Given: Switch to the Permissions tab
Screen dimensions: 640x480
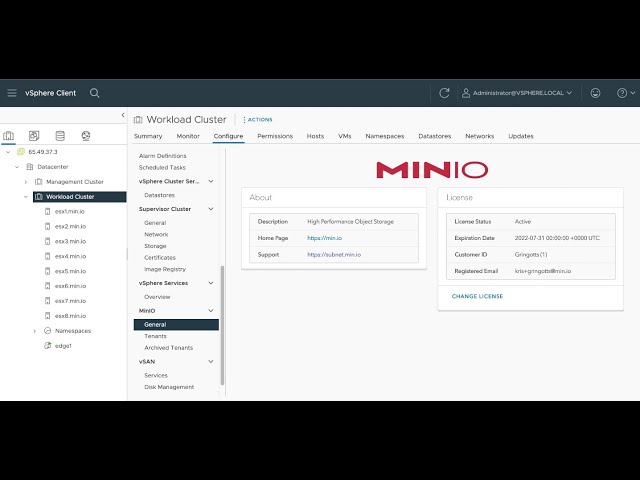Looking at the screenshot, I should pyautogui.click(x=275, y=136).
